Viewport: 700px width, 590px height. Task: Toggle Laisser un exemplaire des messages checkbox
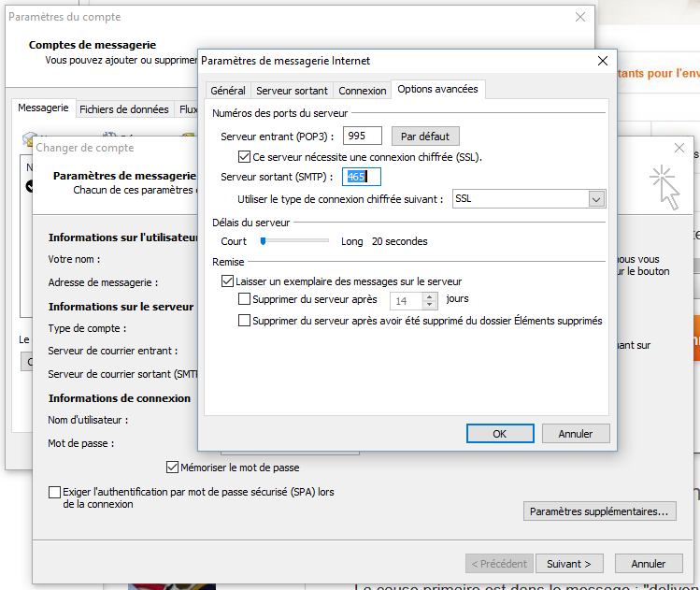[x=227, y=281]
